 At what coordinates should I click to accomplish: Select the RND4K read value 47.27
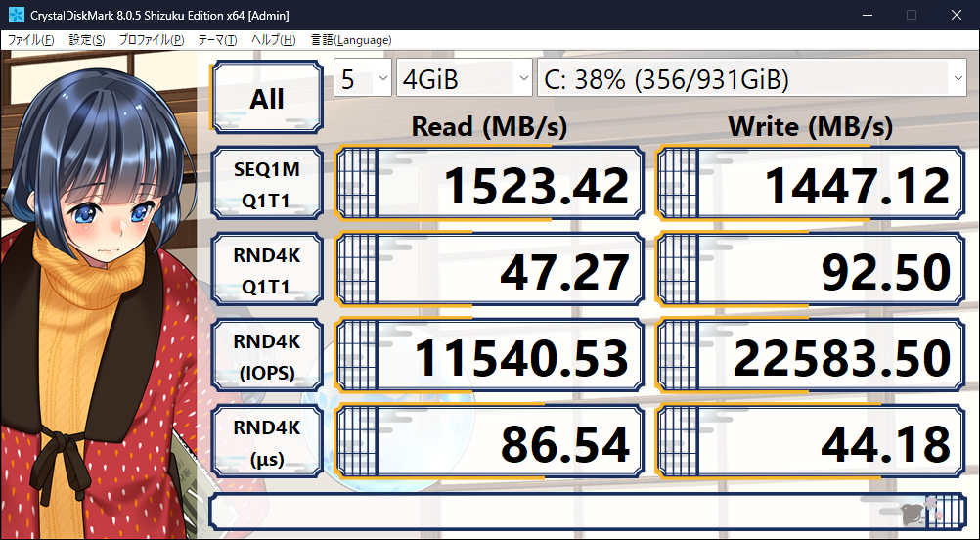tap(489, 269)
